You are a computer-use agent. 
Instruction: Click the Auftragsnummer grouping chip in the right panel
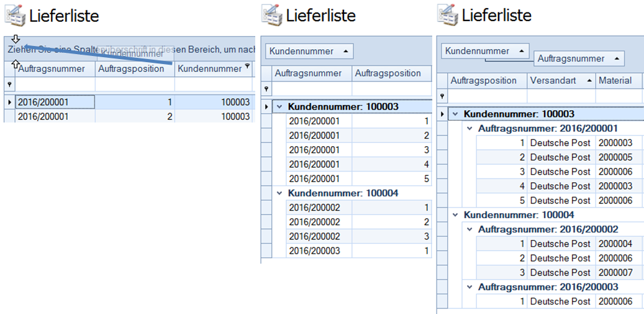coord(578,58)
